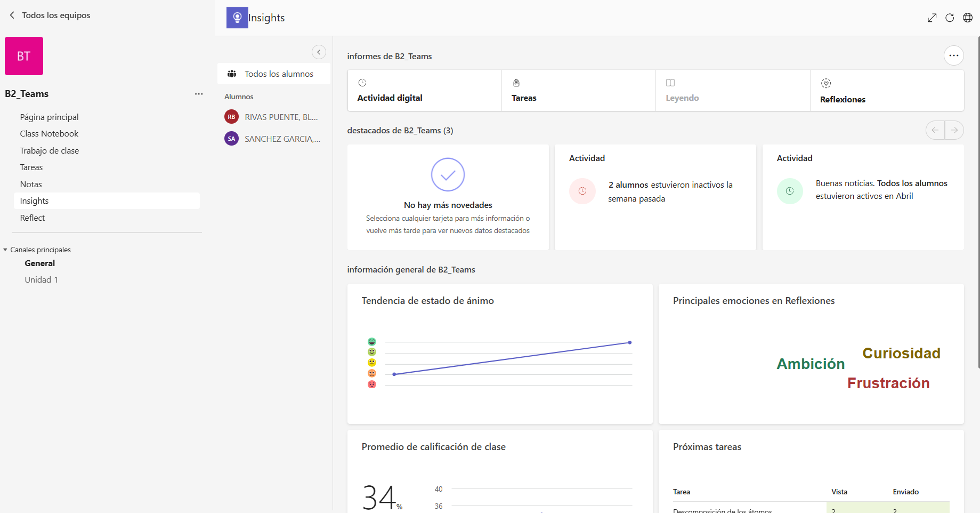Viewport: 980px width, 513px height.
Task: Open Leyendo report card
Action: [x=733, y=91]
